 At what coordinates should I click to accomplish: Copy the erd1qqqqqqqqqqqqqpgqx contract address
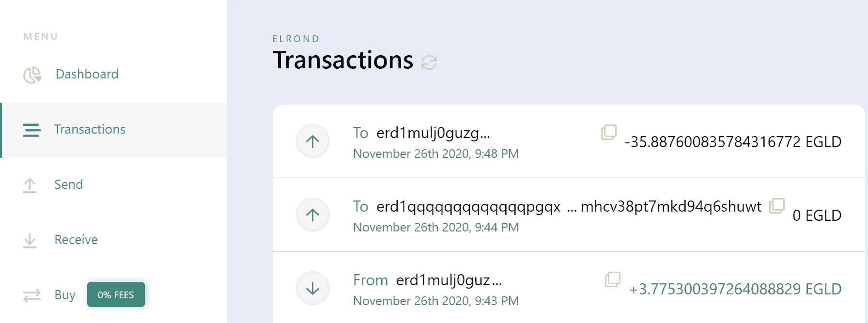(x=776, y=206)
